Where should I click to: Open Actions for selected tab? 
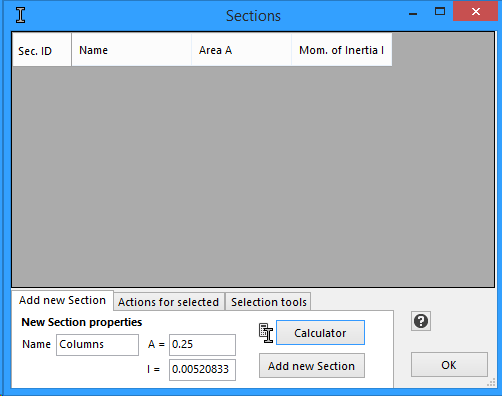click(169, 302)
